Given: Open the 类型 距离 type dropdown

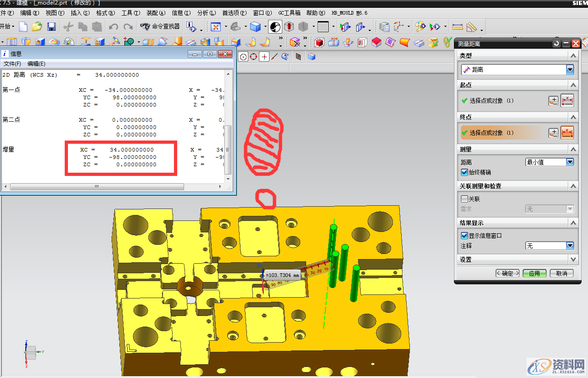Looking at the screenshot, I should 570,70.
